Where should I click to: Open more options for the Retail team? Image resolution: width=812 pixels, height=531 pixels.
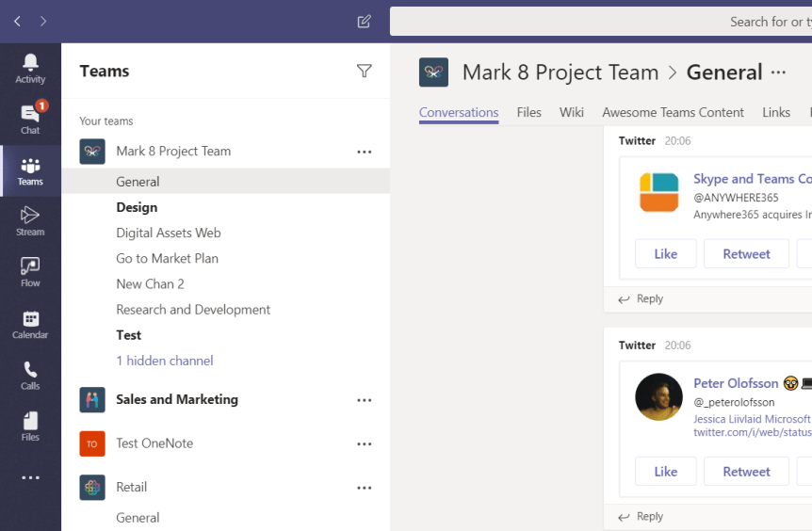pos(365,488)
